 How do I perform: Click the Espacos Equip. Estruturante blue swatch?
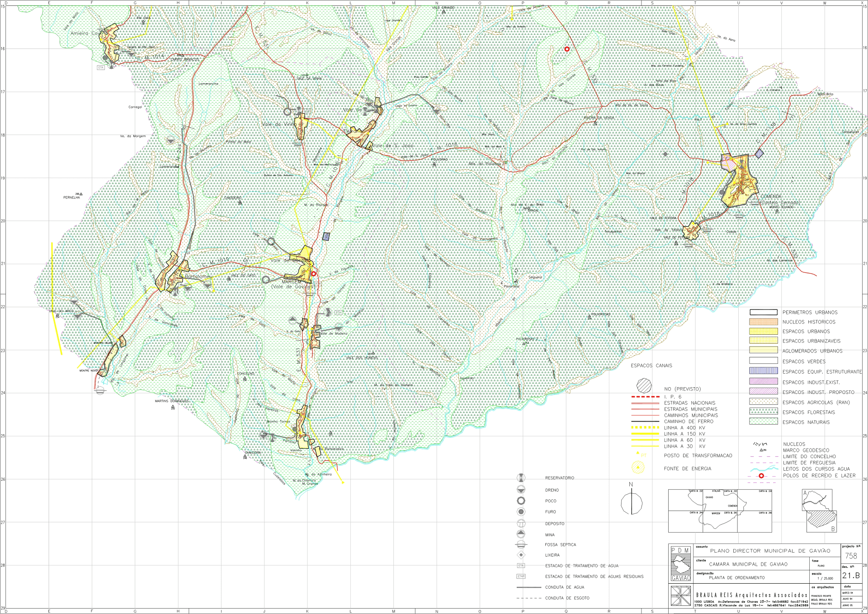(763, 371)
